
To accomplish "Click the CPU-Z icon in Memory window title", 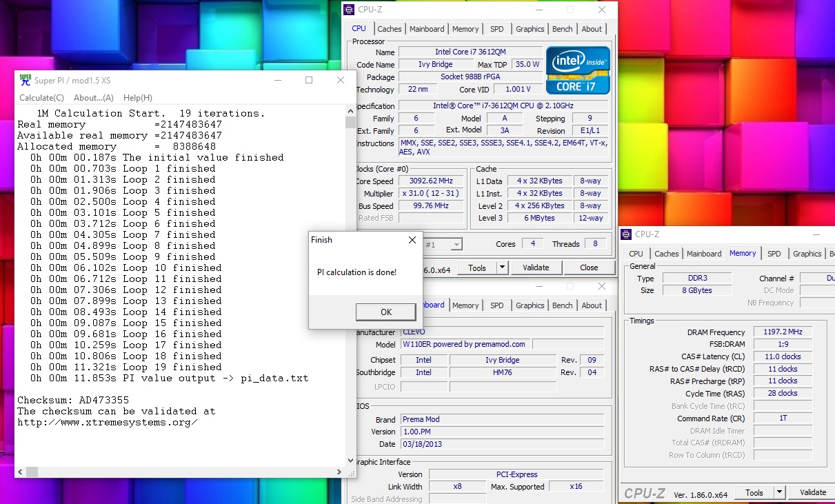I will [x=627, y=234].
